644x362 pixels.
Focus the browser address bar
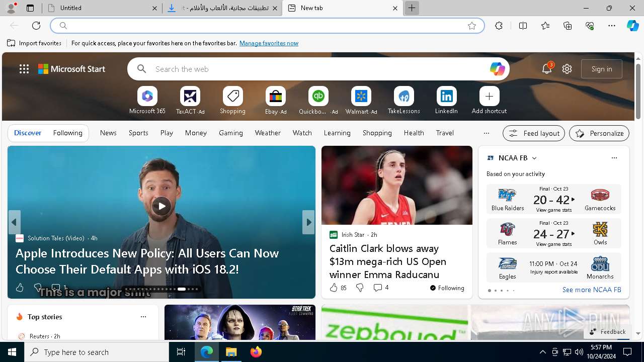pyautogui.click(x=267, y=26)
